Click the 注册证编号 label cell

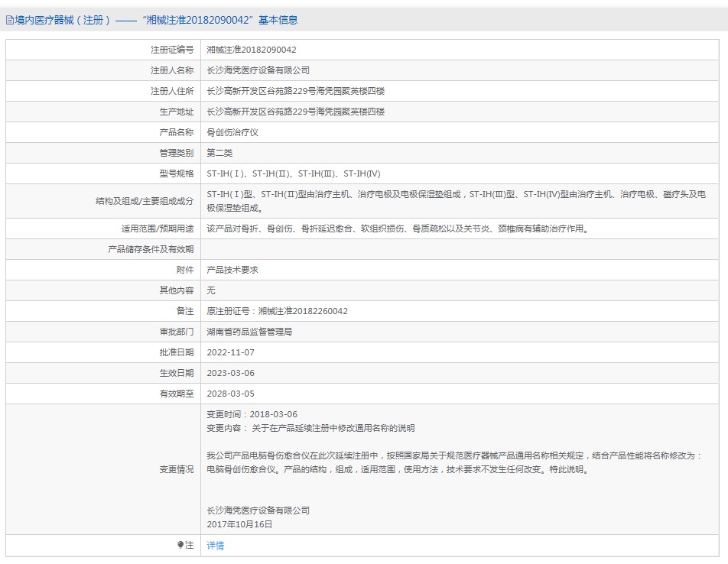(x=172, y=50)
